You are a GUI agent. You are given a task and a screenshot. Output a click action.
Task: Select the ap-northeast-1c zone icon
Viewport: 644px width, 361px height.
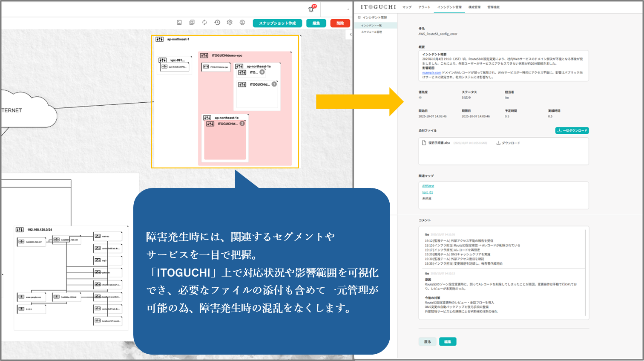[207, 118]
